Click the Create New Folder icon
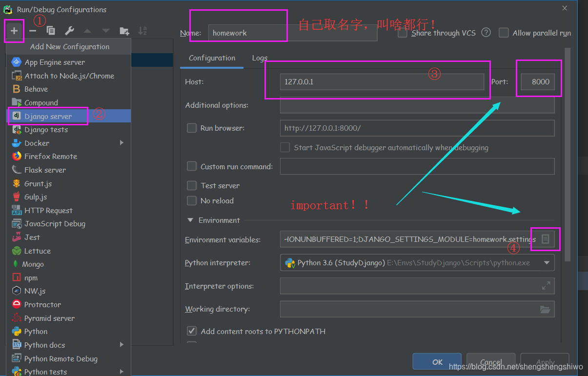The width and height of the screenshot is (588, 376). coord(124,31)
